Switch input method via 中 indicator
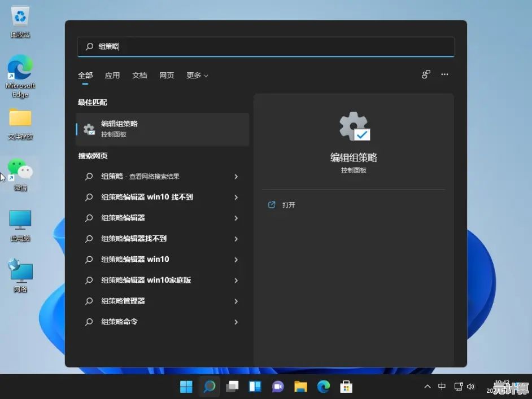Image resolution: width=532 pixels, height=399 pixels. (442, 386)
